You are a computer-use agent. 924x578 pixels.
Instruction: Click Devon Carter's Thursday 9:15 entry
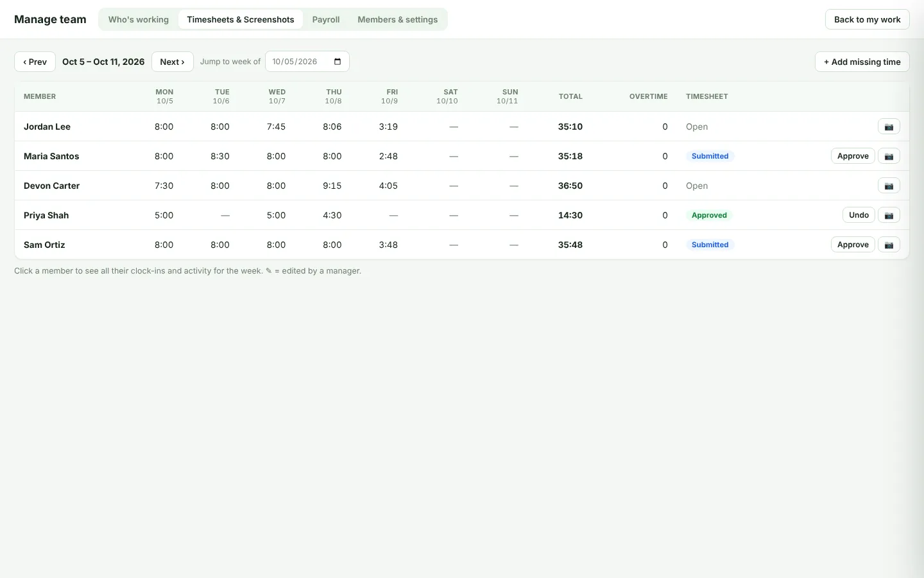(x=332, y=186)
